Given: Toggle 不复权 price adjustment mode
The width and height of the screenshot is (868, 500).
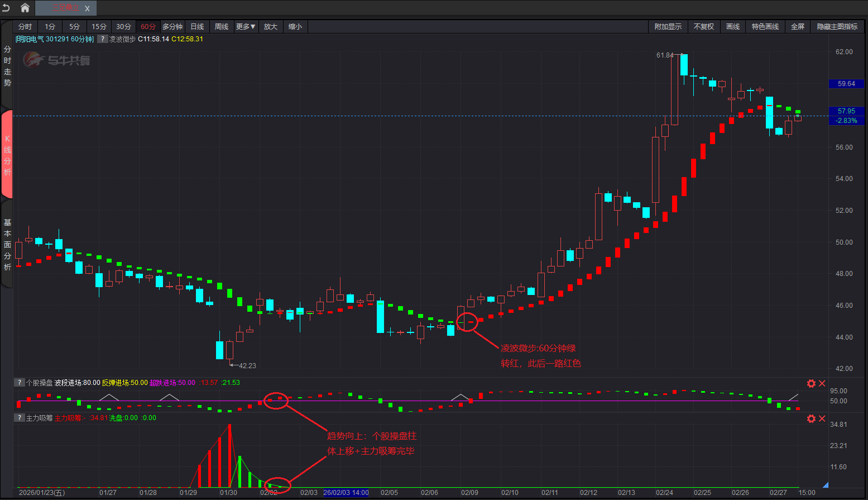Looking at the screenshot, I should point(703,27).
